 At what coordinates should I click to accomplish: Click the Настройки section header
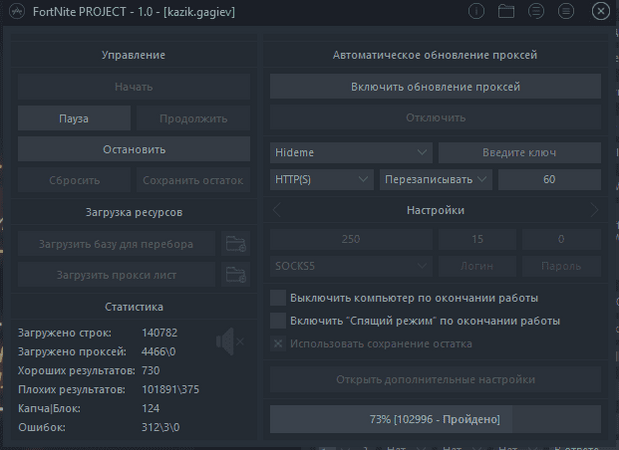tap(435, 210)
